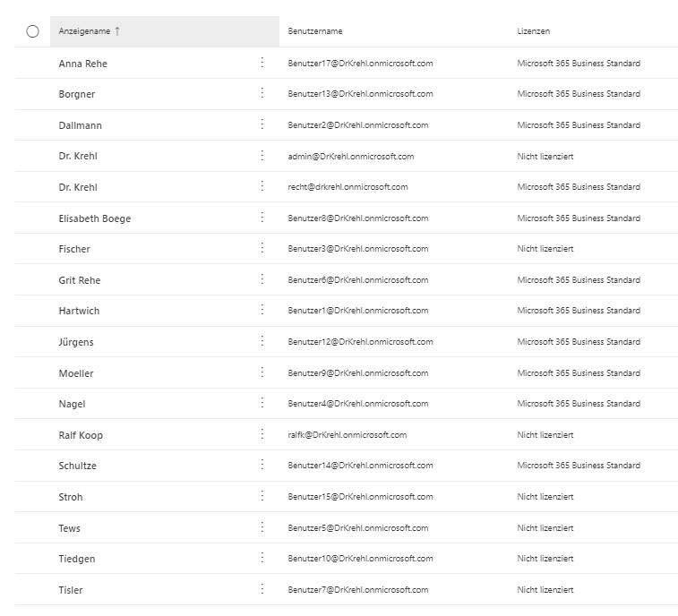Open user Jürgens' display name
678x616 pixels.
tap(76, 342)
